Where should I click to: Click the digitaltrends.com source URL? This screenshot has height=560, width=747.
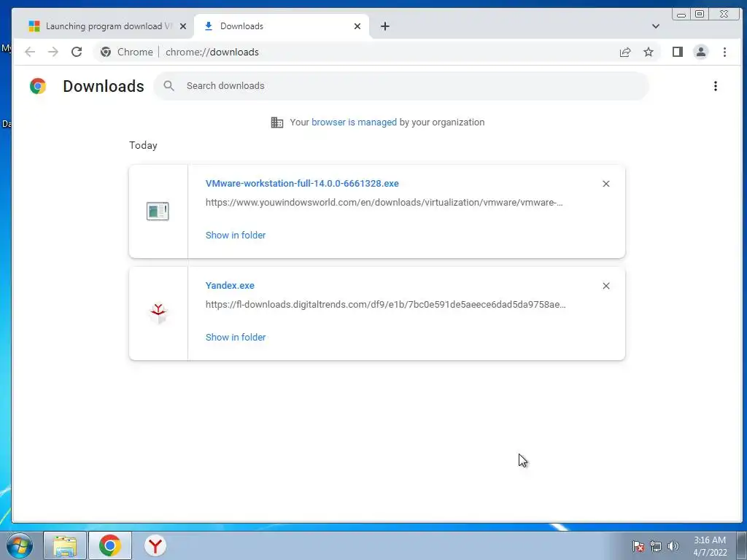[385, 304]
